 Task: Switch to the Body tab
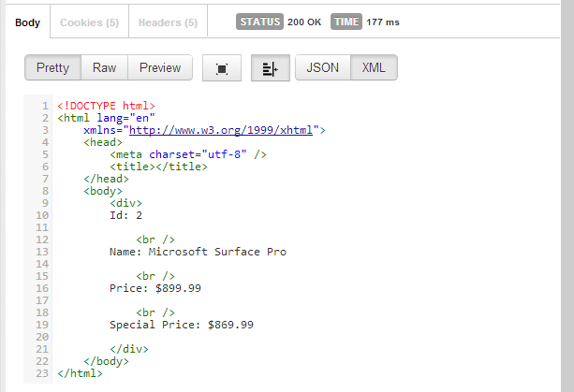point(27,22)
